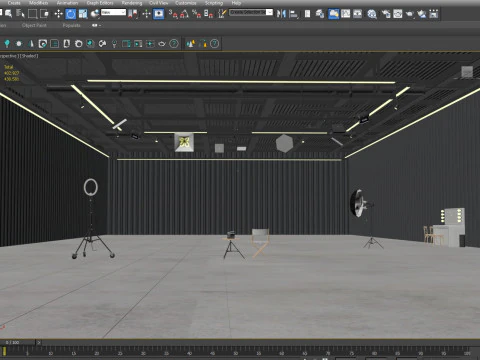Screen dimensions: 480x360
Task: Open the View reference coordinate dropdown
Action: click(113, 12)
